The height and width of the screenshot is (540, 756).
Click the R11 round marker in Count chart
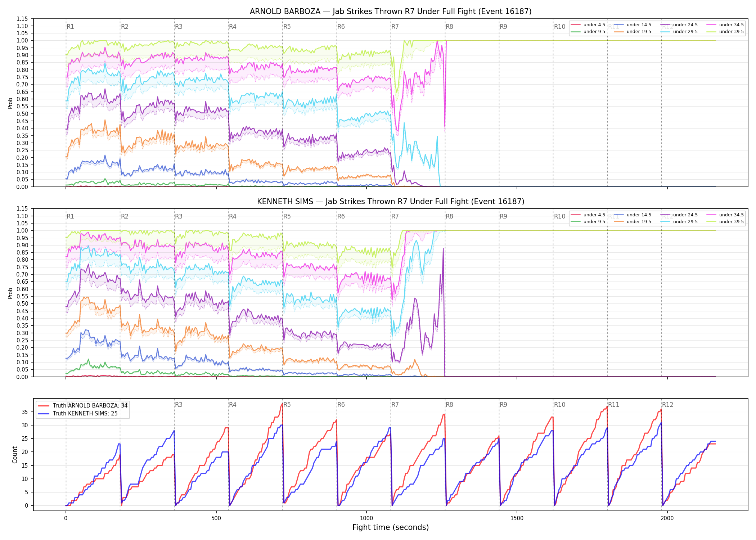pos(614,405)
